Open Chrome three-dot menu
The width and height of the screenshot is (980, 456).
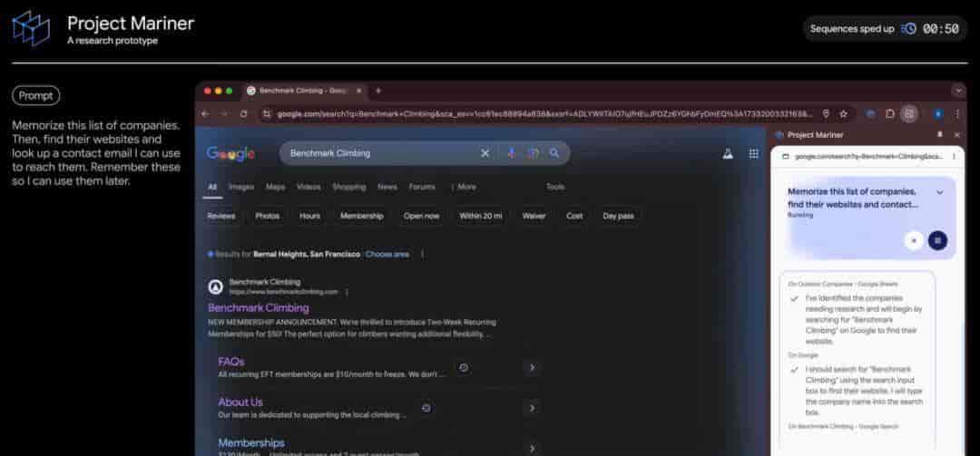pyautogui.click(x=957, y=113)
